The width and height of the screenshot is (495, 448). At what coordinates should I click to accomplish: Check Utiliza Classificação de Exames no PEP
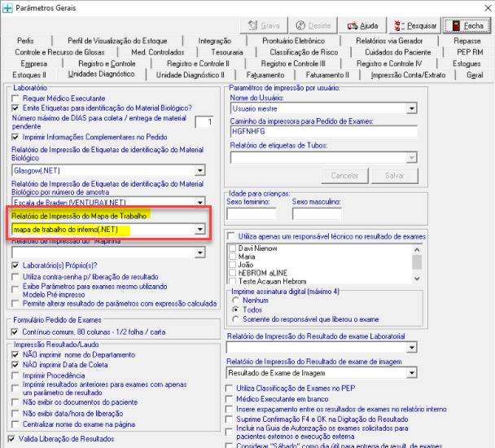click(x=230, y=389)
